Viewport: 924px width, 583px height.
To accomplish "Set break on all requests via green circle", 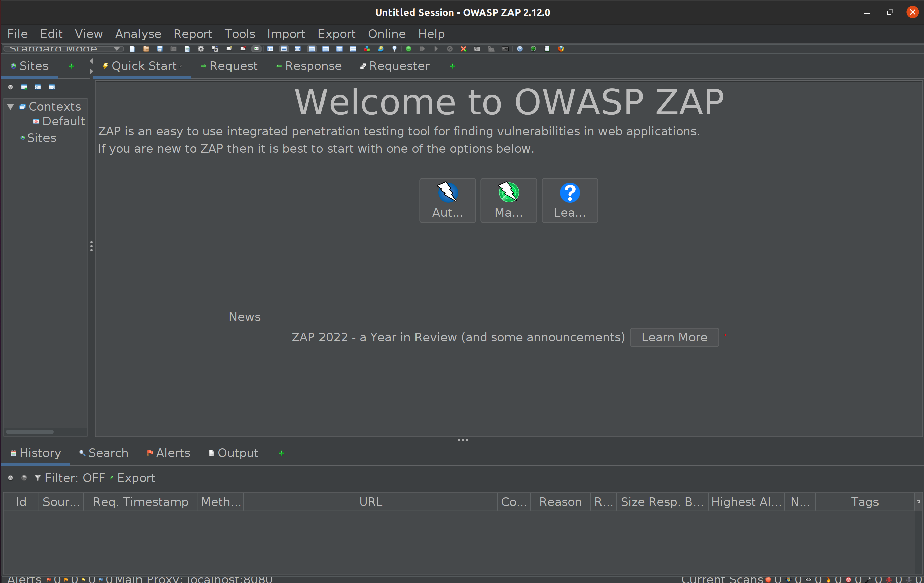I will pos(409,49).
